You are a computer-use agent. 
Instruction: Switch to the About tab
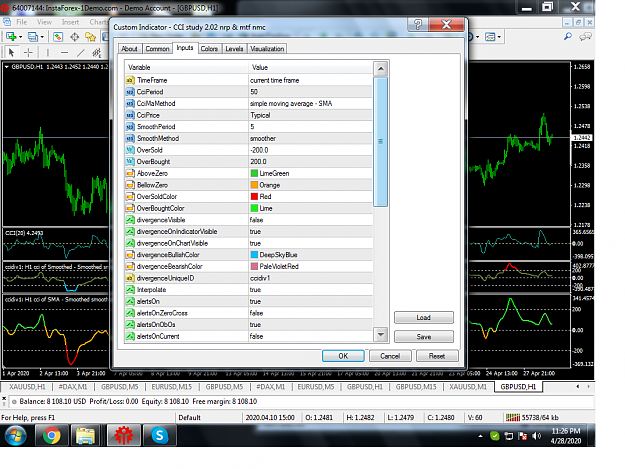[x=130, y=49]
